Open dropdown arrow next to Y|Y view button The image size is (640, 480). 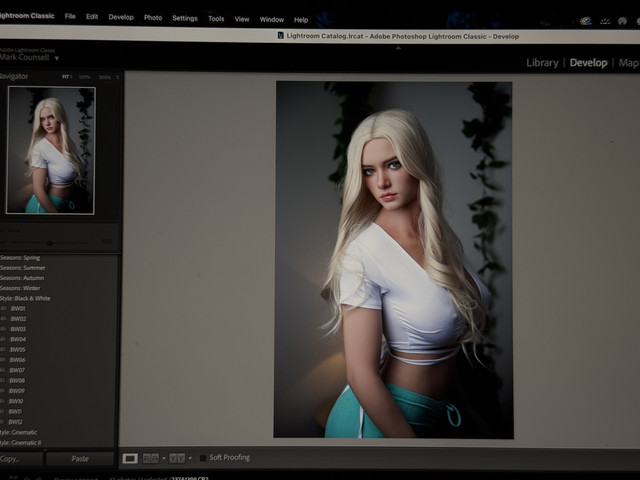[190, 458]
